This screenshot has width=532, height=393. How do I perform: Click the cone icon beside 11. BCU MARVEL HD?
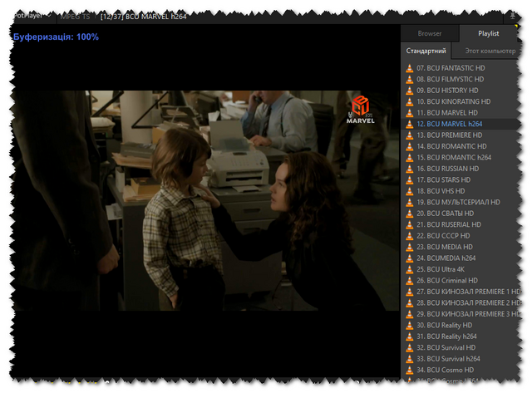coord(410,112)
